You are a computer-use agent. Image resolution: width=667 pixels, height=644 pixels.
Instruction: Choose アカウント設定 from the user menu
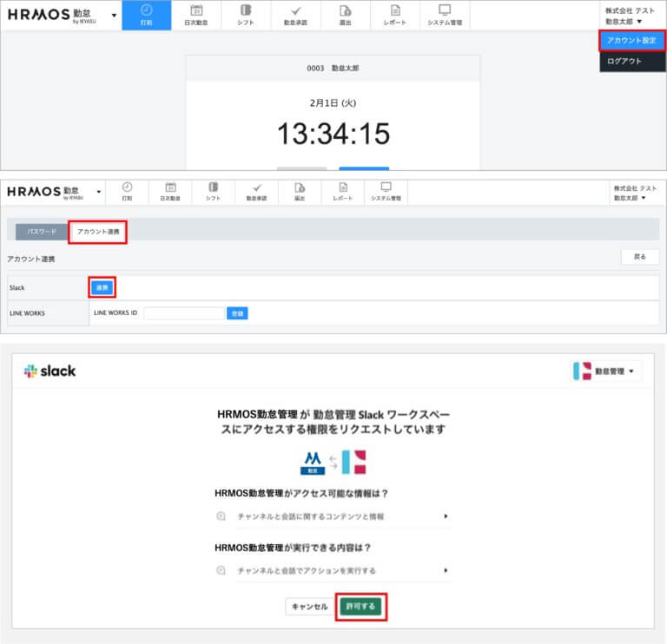(631, 41)
